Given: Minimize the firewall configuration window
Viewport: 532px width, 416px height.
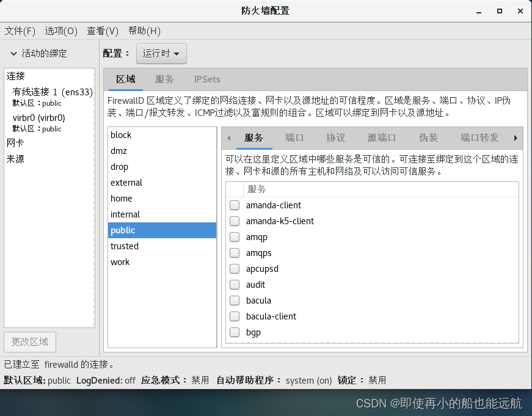Looking at the screenshot, I should pos(479,11).
